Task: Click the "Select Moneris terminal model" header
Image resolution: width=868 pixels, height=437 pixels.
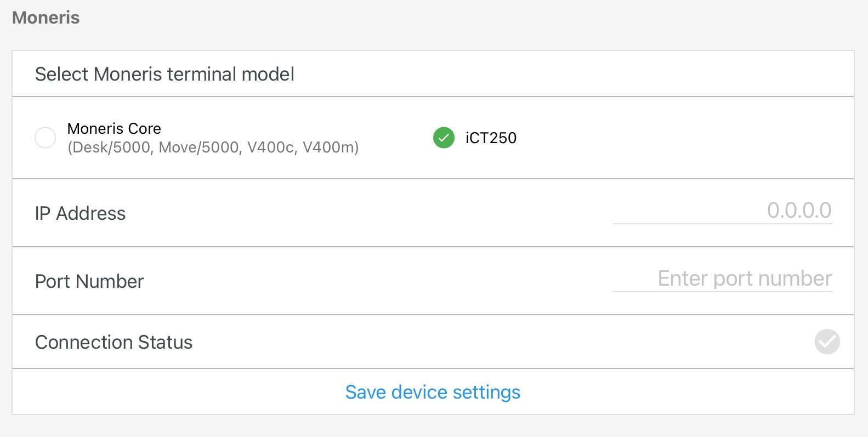Action: (x=164, y=74)
